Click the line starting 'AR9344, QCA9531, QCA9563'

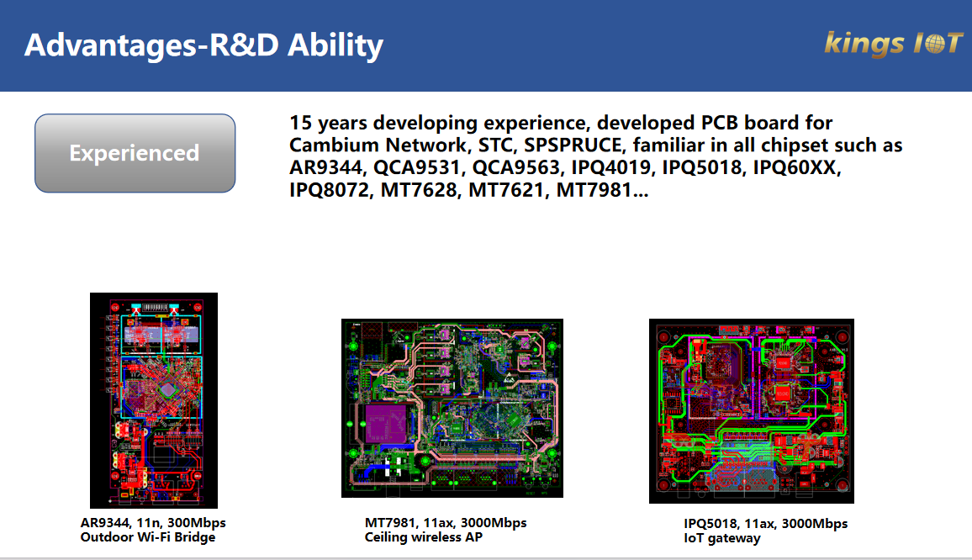pyautogui.click(x=565, y=167)
